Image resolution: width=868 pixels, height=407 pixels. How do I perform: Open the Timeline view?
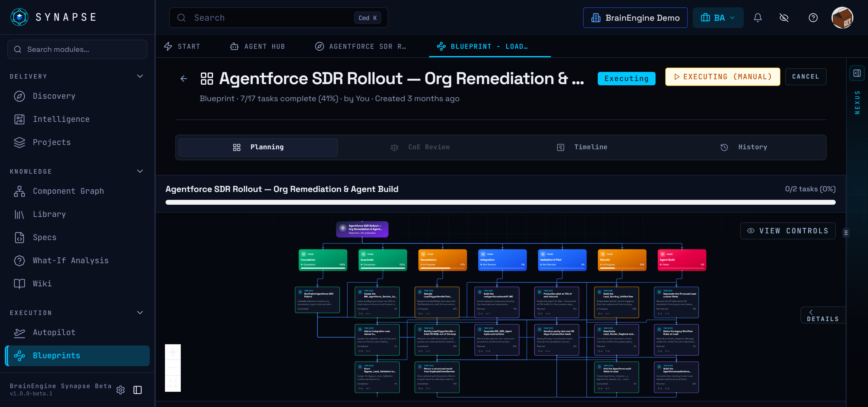(582, 147)
